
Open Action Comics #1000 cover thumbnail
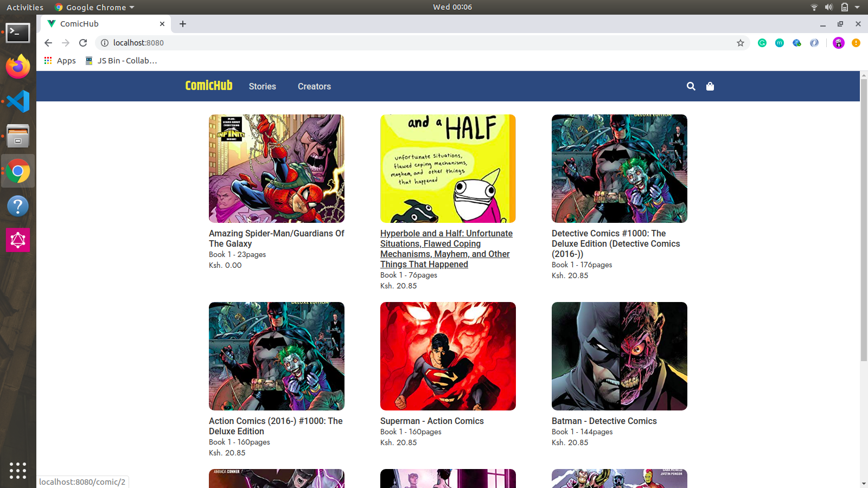point(277,356)
